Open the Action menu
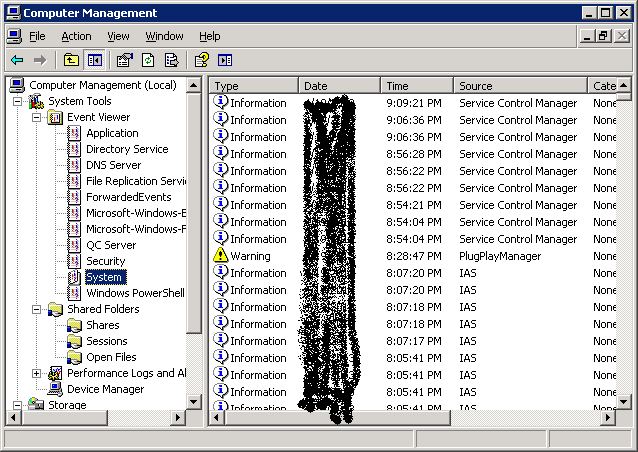The height and width of the screenshot is (452, 638). point(76,36)
